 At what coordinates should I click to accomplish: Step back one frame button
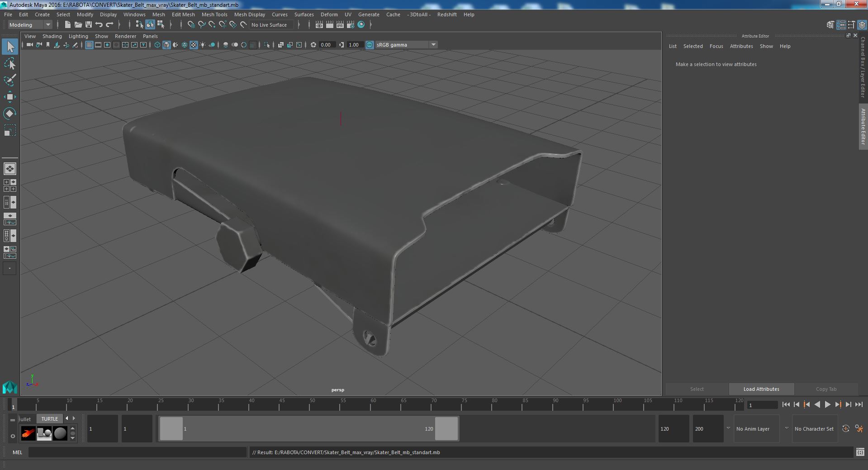coord(796,405)
